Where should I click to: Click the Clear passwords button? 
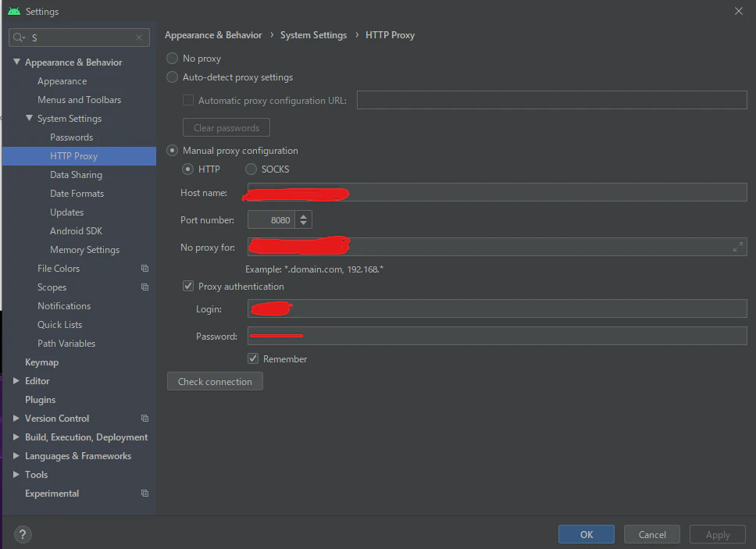point(226,128)
